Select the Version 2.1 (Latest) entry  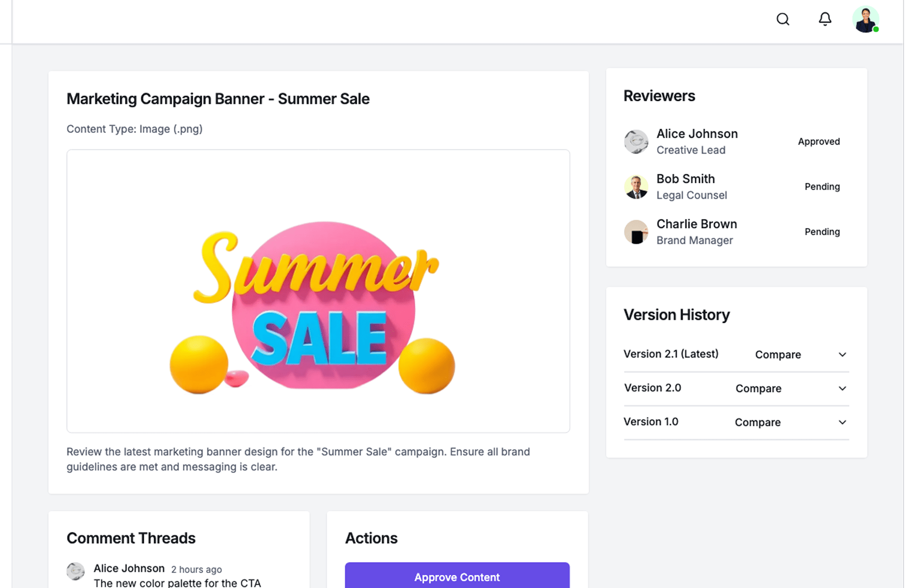(671, 354)
